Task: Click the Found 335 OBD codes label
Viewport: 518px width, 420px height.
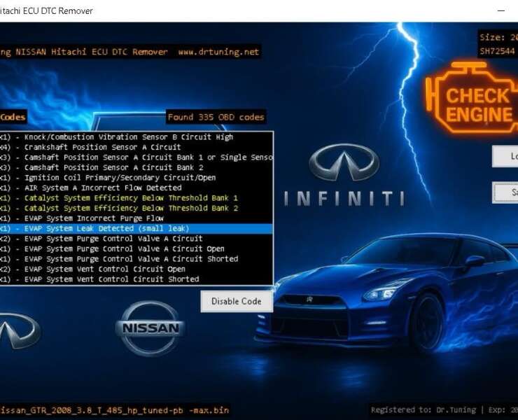Action: pyautogui.click(x=216, y=118)
